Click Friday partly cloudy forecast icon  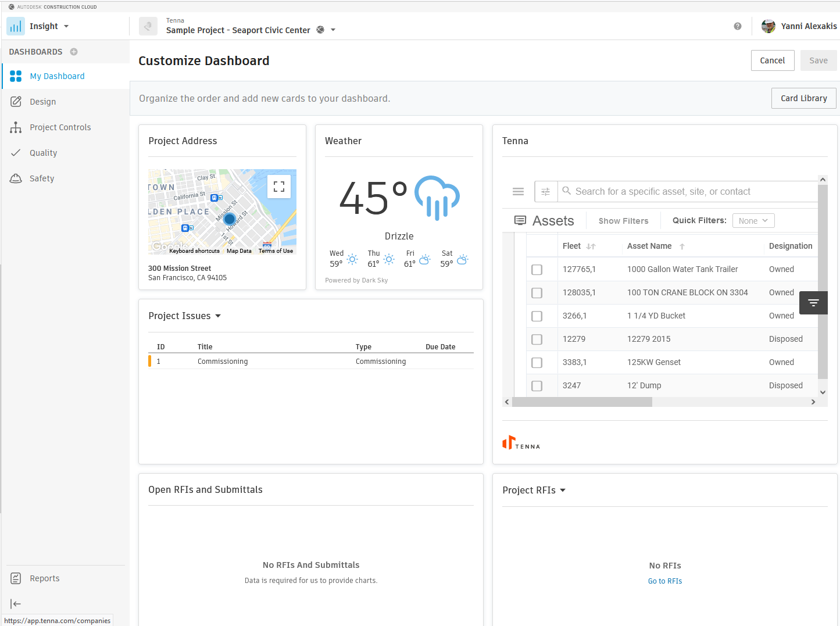[x=425, y=259]
